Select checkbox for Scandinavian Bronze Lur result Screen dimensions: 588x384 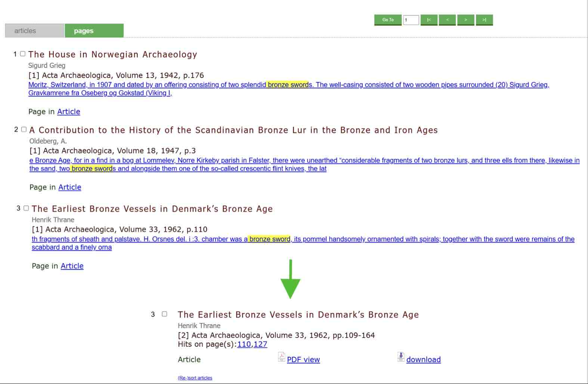click(24, 129)
